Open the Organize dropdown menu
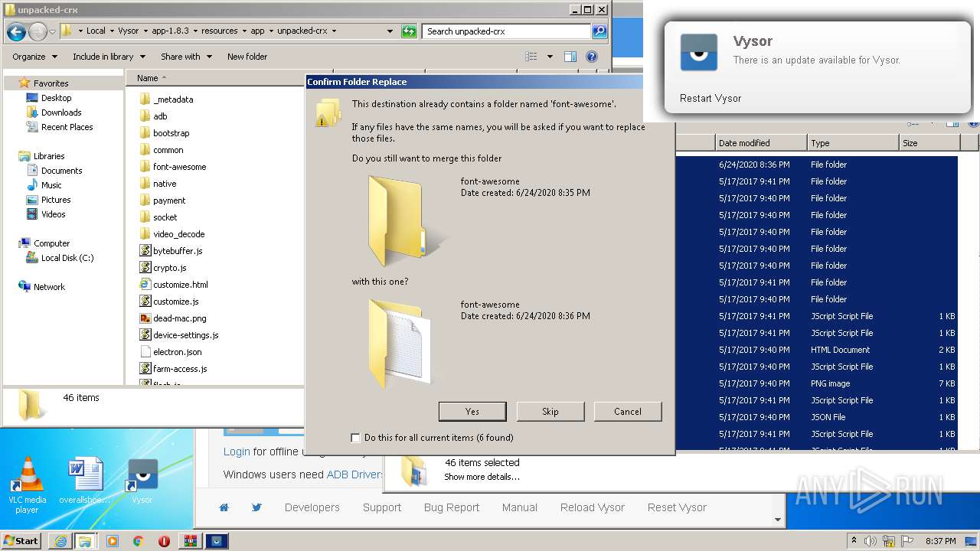Screen dimensions: 980x551 (x=34, y=57)
